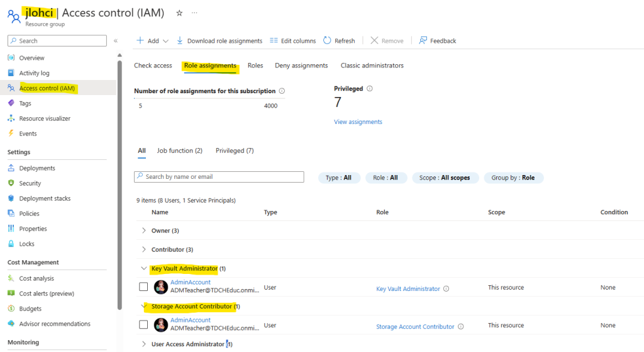644x352 pixels.
Task: Collapse the Key Vault Administrator (1) group
Action: [x=144, y=268]
